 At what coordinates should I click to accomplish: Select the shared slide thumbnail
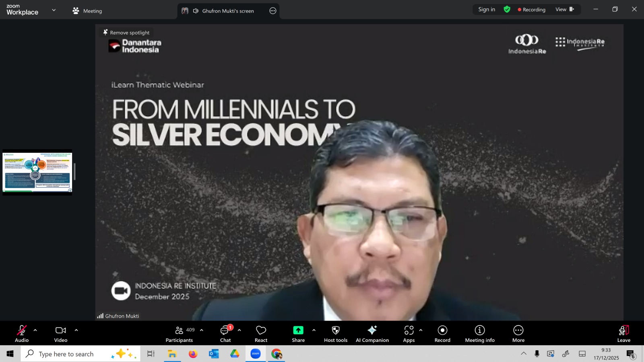coord(37,172)
